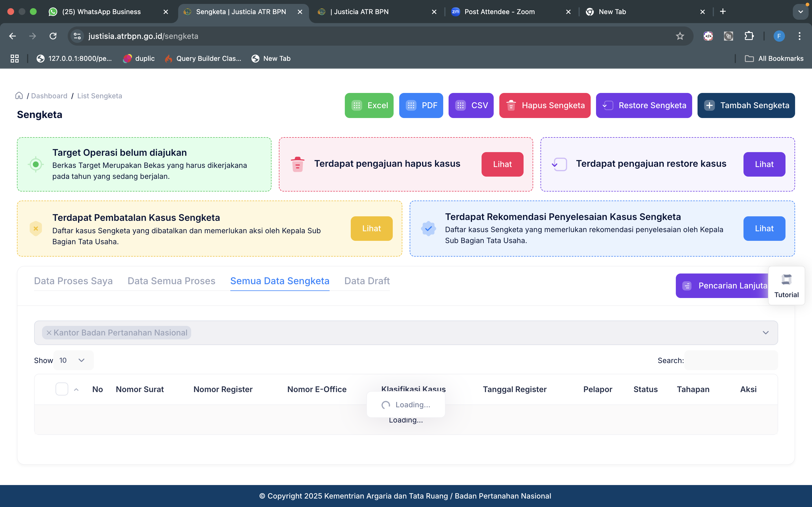Screen dimensions: 812x507
Task: Click Lihat on pengajuan hapus kasus
Action: 502,164
